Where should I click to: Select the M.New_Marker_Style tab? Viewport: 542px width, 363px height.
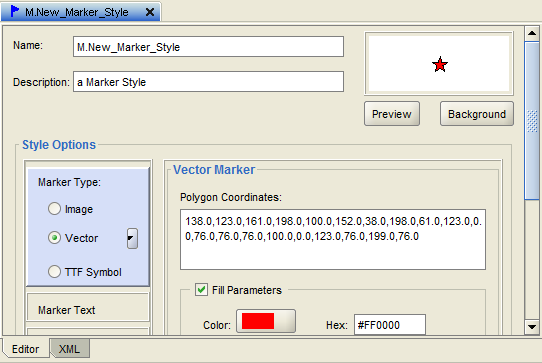tap(81, 12)
